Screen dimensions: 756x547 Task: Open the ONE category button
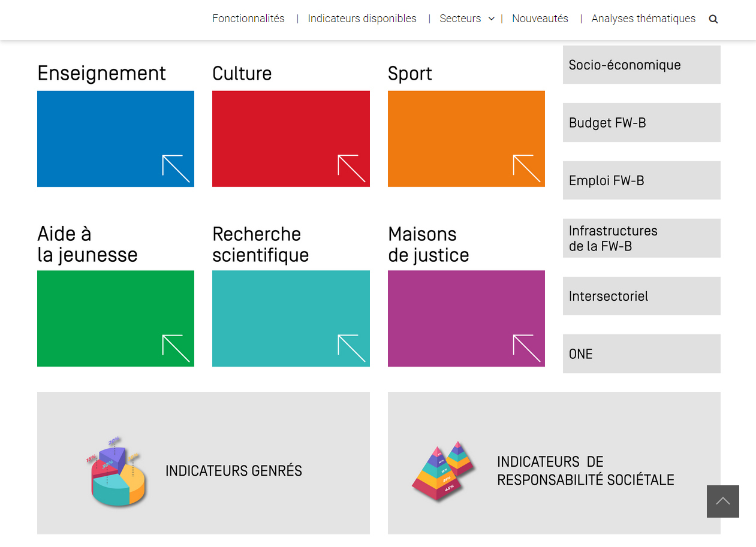641,354
